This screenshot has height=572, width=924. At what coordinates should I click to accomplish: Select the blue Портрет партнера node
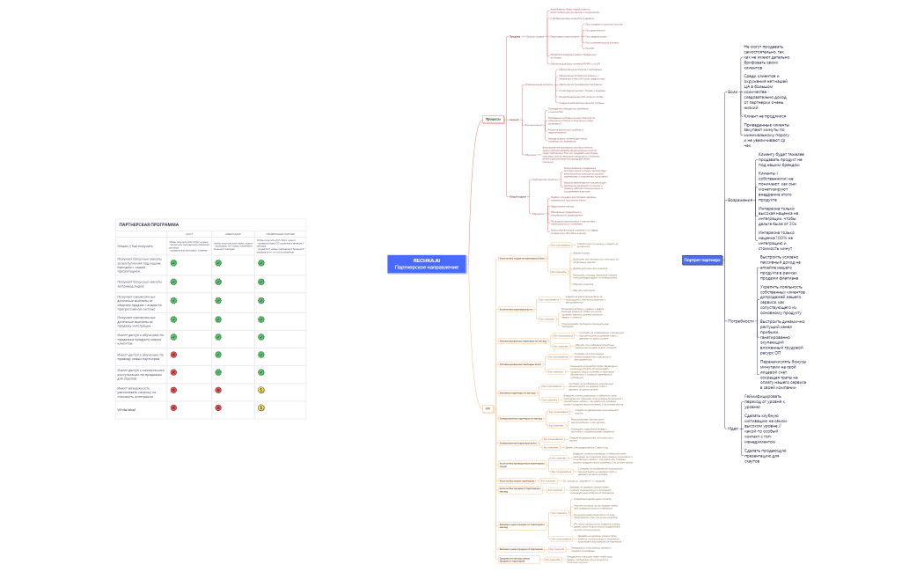[703, 260]
